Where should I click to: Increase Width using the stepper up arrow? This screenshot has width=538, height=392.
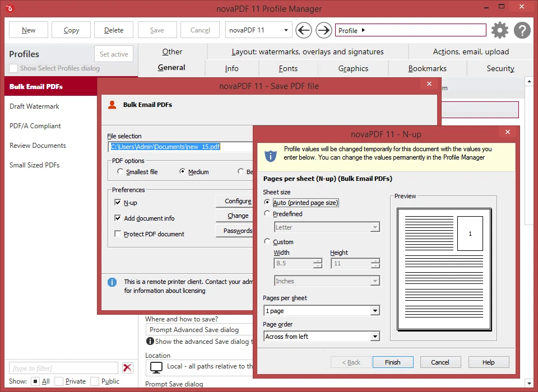tap(318, 260)
